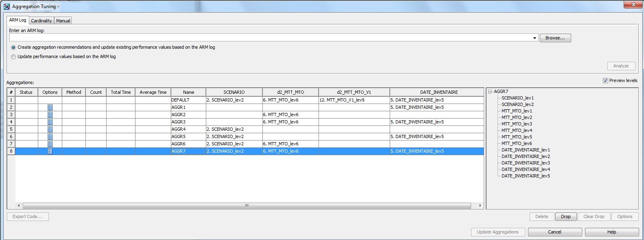Click the Aggregation Tuning window icon
The height and width of the screenshot is (240, 644).
(7, 6)
